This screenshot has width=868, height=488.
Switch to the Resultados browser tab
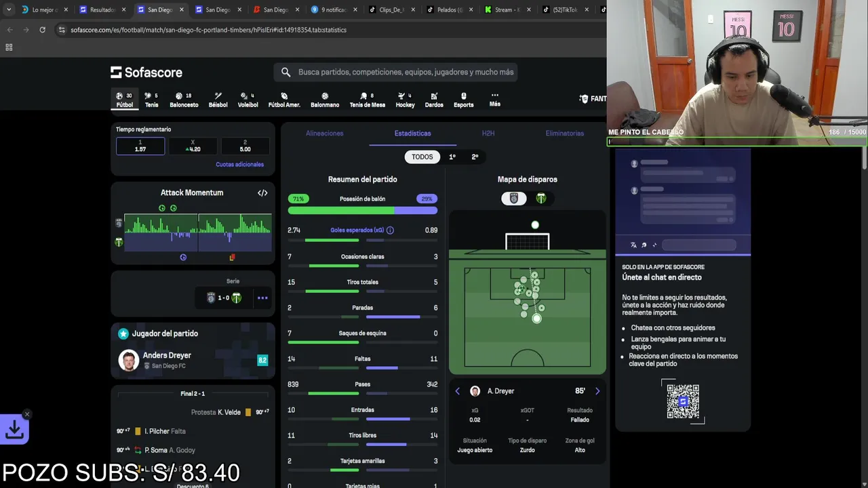tap(102, 9)
